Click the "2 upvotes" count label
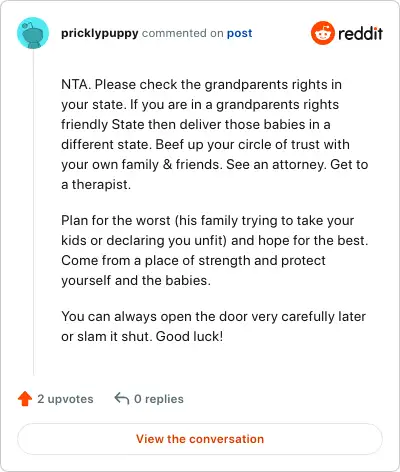 pyautogui.click(x=65, y=399)
